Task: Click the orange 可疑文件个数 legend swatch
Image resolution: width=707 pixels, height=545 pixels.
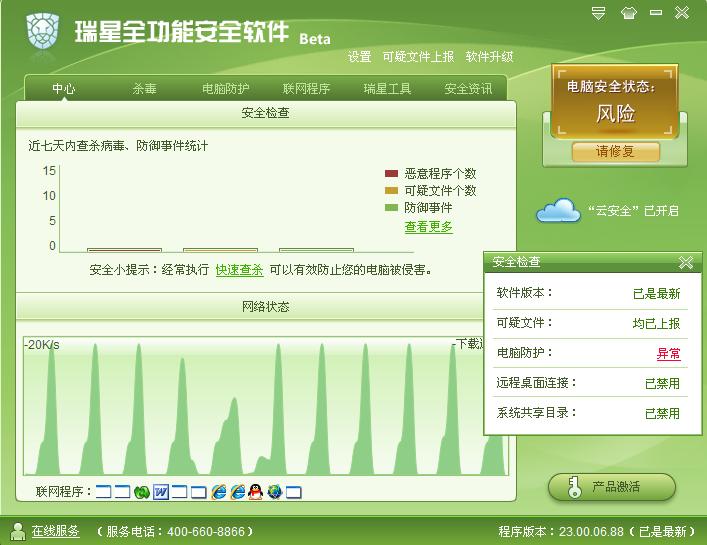Action: click(x=391, y=191)
